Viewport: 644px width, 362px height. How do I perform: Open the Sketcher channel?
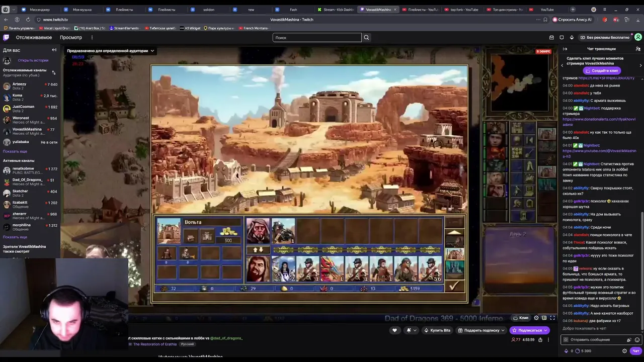[30, 193]
